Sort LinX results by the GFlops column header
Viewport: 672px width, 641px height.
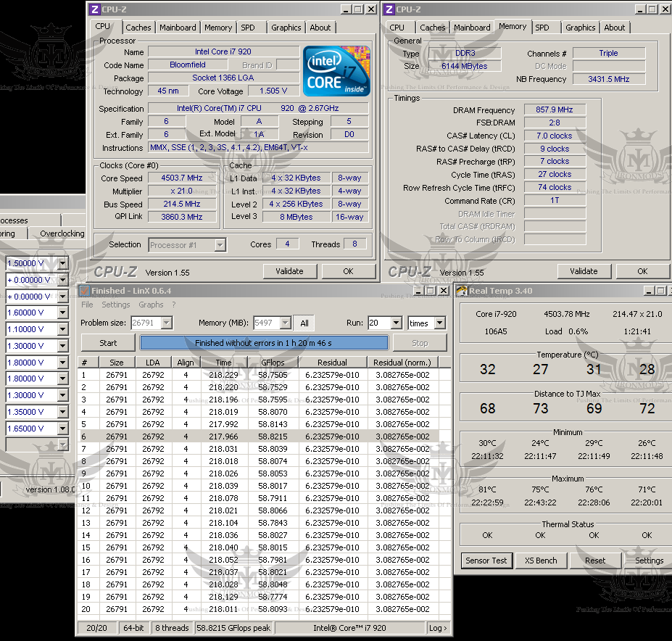273,363
